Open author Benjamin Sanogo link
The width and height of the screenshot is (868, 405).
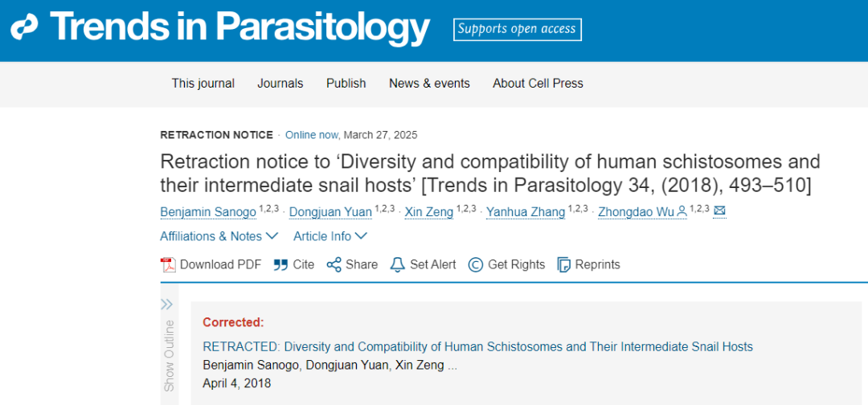pyautogui.click(x=208, y=212)
